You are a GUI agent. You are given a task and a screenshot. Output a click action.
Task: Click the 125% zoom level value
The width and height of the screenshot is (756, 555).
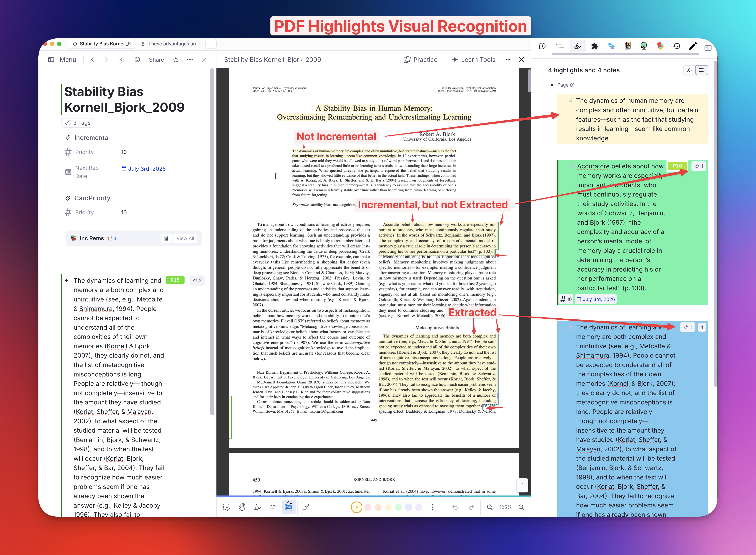coord(505,507)
